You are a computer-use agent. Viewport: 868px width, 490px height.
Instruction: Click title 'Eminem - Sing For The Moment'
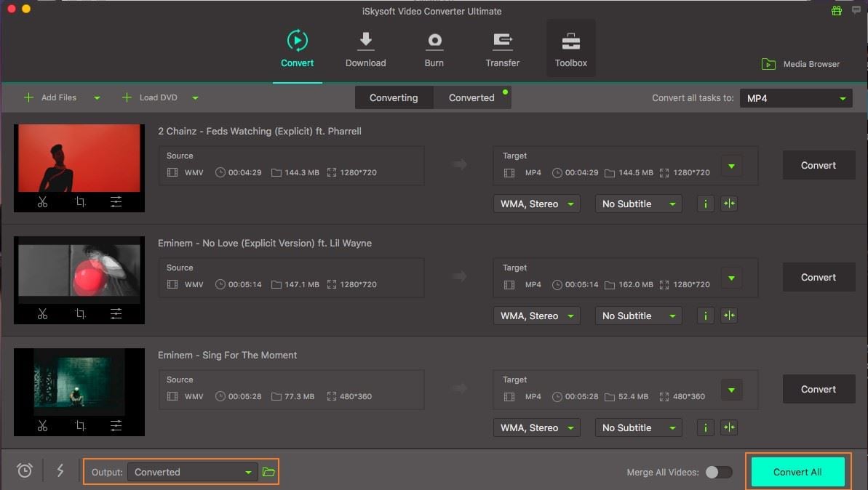[x=227, y=355]
